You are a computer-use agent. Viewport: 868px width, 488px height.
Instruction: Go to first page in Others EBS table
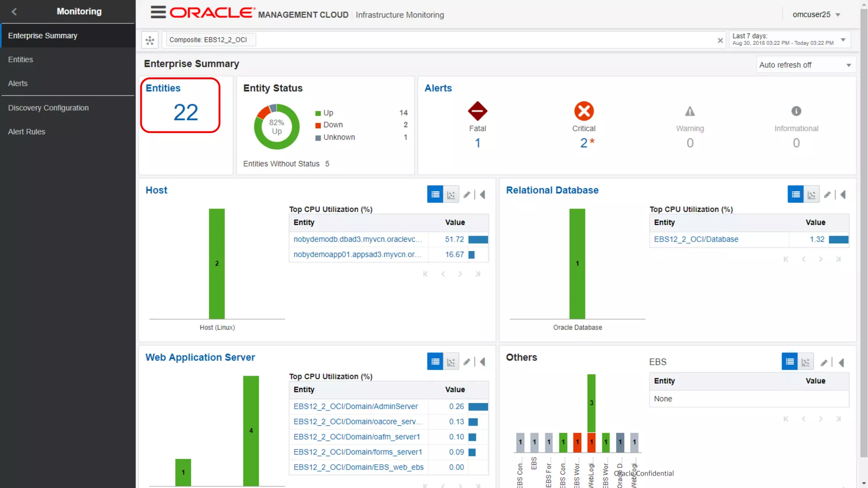[x=786, y=419]
